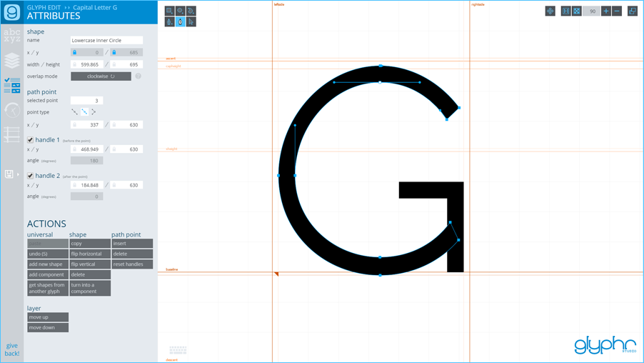Click the shape name input field
Viewport: 644px width, 363px height.
pyautogui.click(x=107, y=40)
